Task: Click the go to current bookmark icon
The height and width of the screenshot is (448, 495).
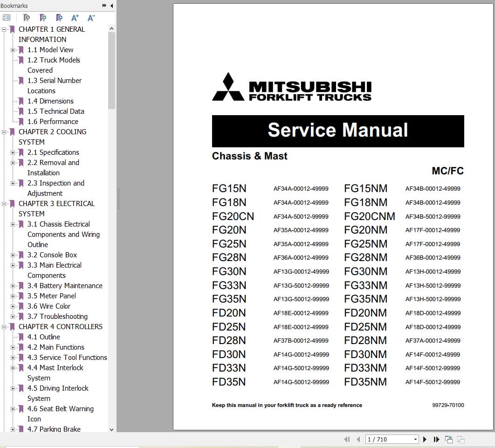Action: pyautogui.click(x=59, y=18)
